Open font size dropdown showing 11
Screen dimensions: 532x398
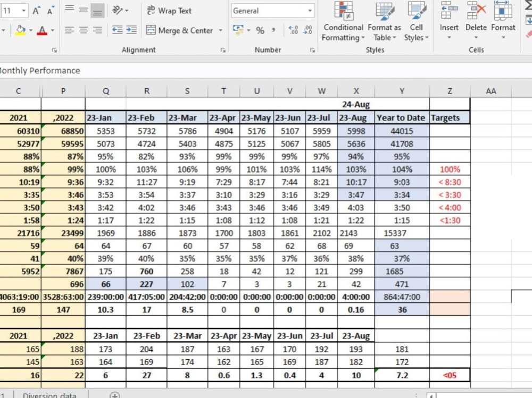pyautogui.click(x=23, y=11)
